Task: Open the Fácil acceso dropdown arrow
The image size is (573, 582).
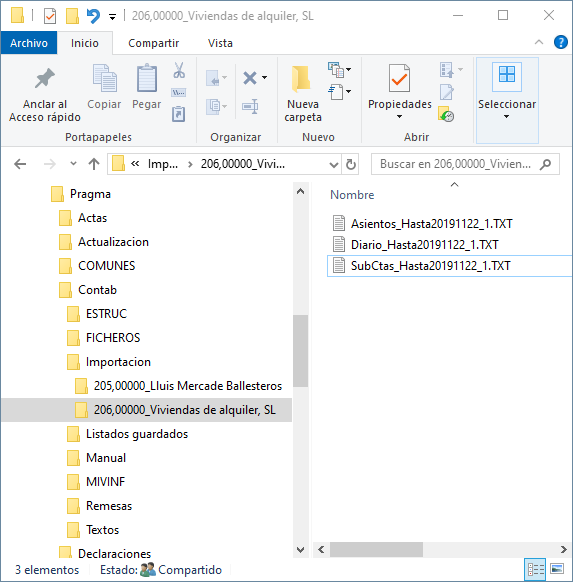Action: tap(348, 91)
